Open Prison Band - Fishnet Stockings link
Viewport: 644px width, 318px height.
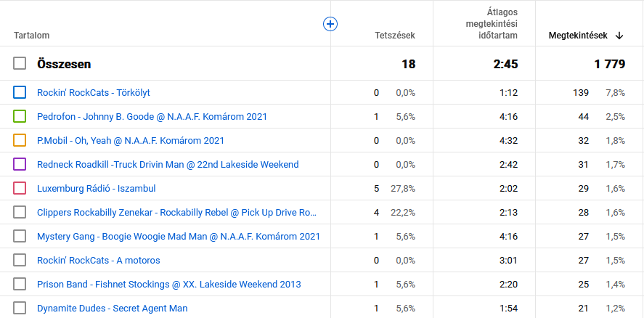(x=168, y=284)
